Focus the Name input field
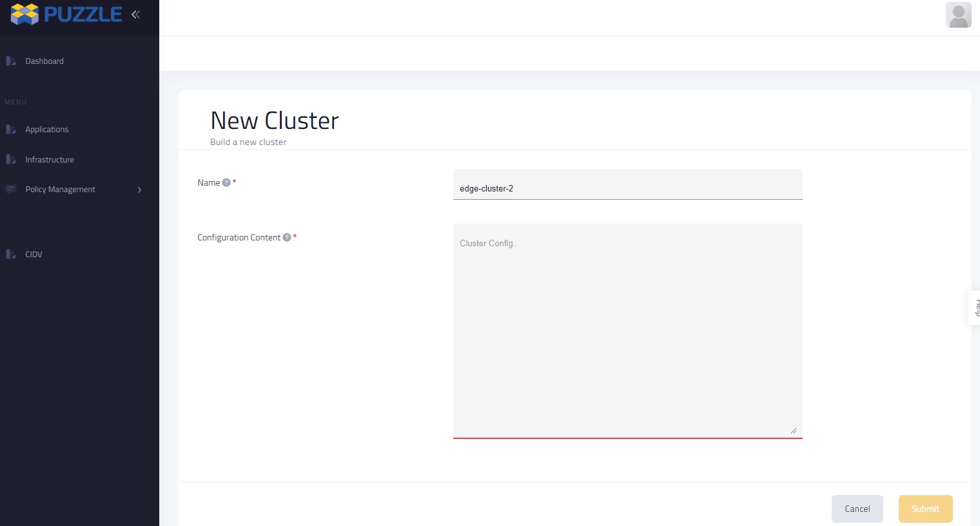 click(x=628, y=184)
